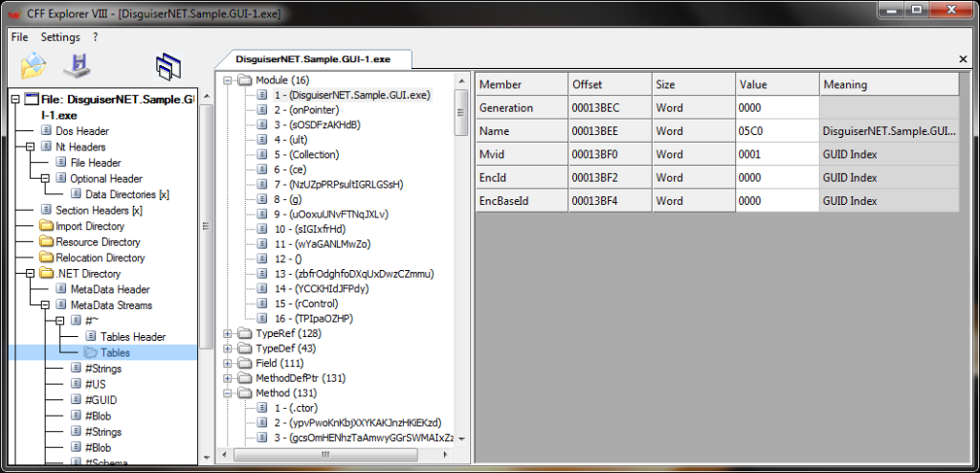Select the Tables Header node icon
Screen dimensions: 980x473
pyautogui.click(x=91, y=337)
